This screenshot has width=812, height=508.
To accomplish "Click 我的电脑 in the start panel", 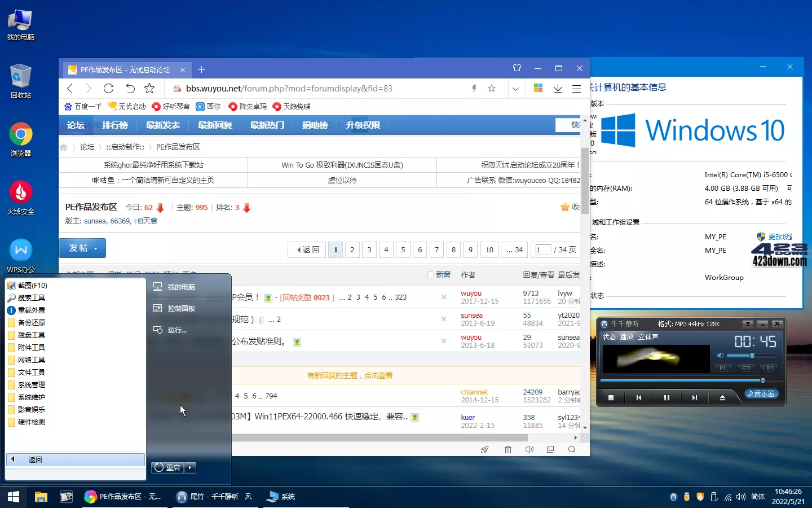I will [x=180, y=287].
